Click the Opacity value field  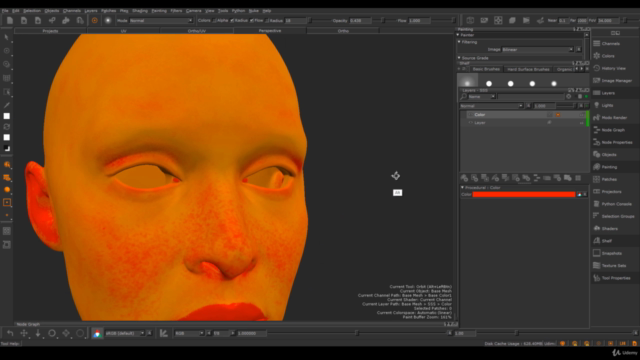coord(361,20)
